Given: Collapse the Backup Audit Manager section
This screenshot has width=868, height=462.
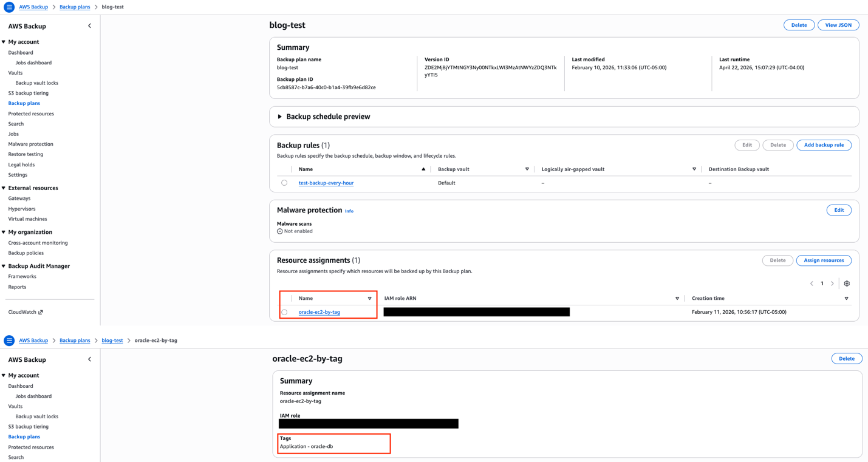Looking at the screenshot, I should click(x=4, y=266).
